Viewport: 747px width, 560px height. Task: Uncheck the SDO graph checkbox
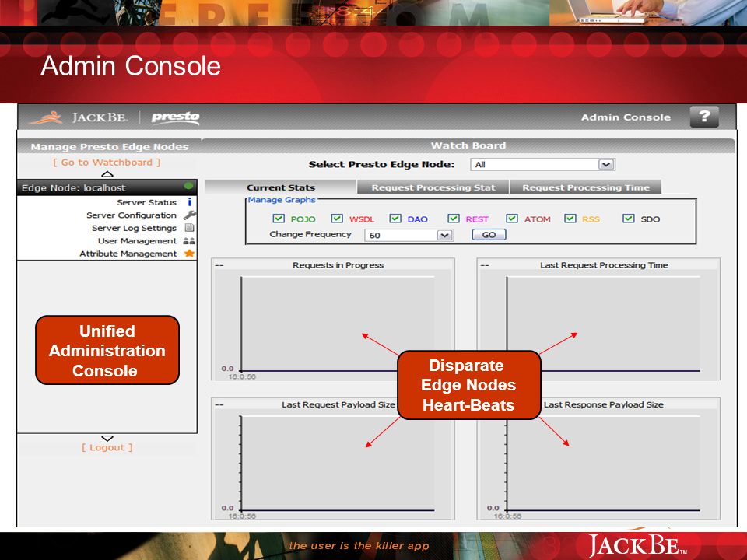(x=629, y=219)
